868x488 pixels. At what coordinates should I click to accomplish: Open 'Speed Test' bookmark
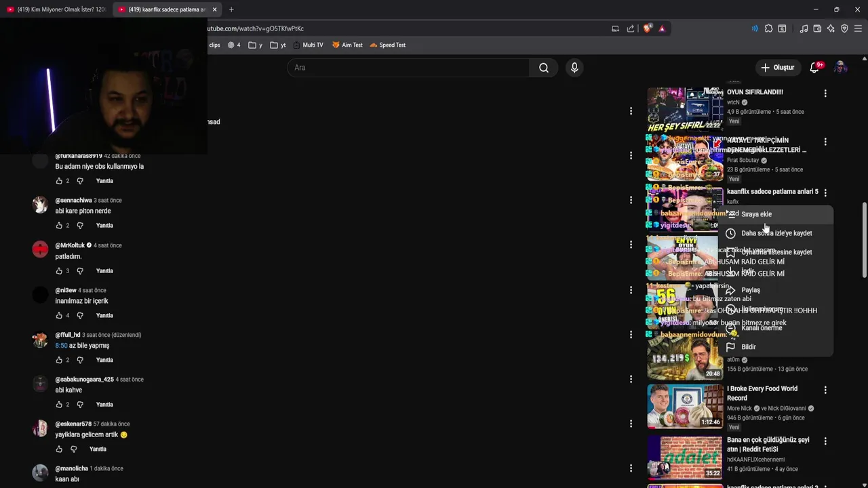click(x=387, y=45)
